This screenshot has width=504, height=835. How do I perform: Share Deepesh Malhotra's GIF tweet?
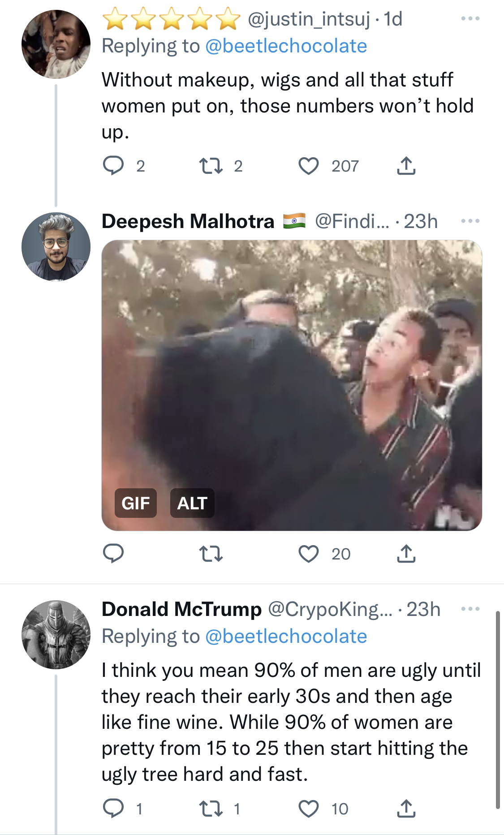click(x=406, y=554)
